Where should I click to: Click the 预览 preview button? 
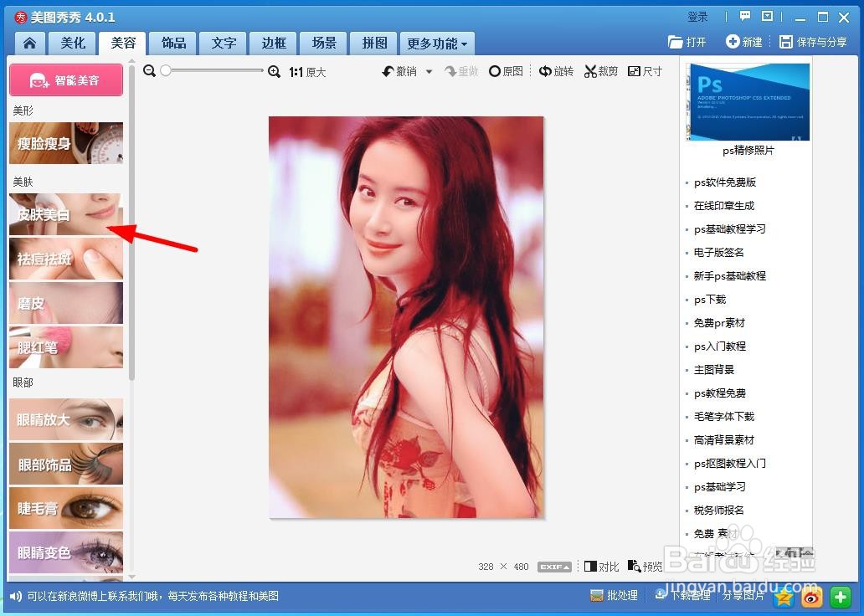pyautogui.click(x=645, y=567)
